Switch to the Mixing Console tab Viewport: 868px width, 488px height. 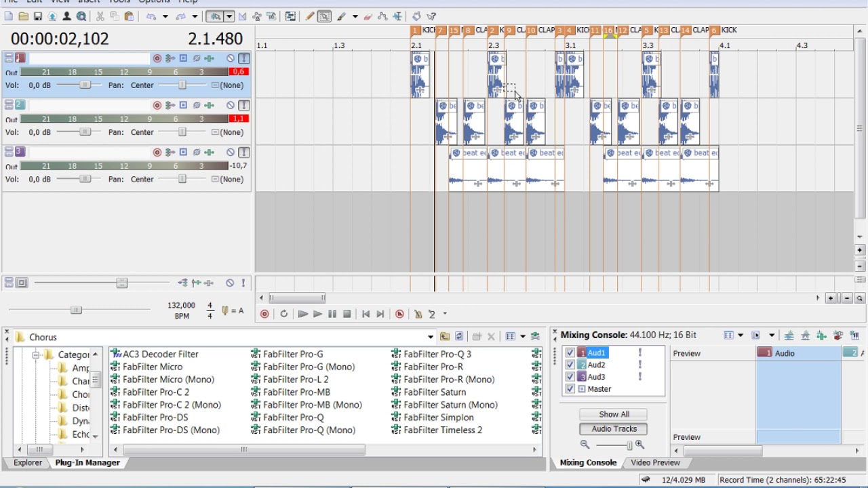(x=588, y=462)
